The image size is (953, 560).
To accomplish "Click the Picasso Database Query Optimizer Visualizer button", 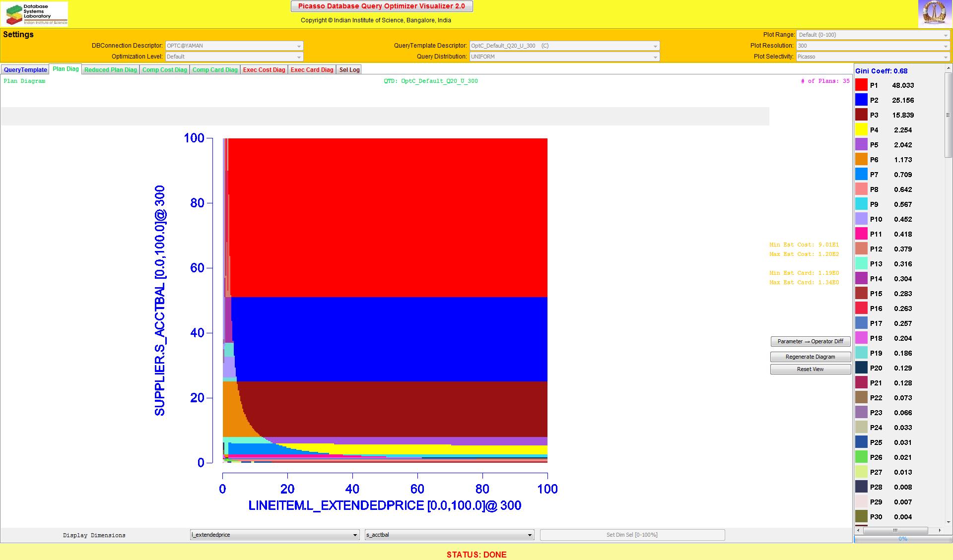I will (381, 6).
